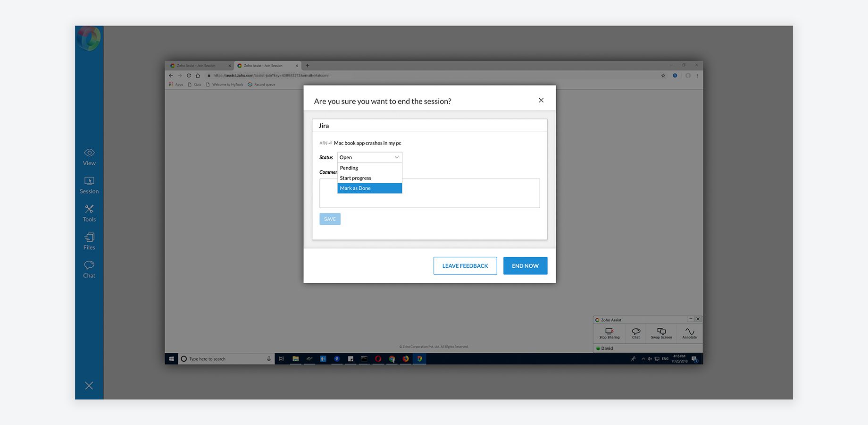Open Welcome to HgTools bookmark
The image size is (868, 425).
pos(225,85)
